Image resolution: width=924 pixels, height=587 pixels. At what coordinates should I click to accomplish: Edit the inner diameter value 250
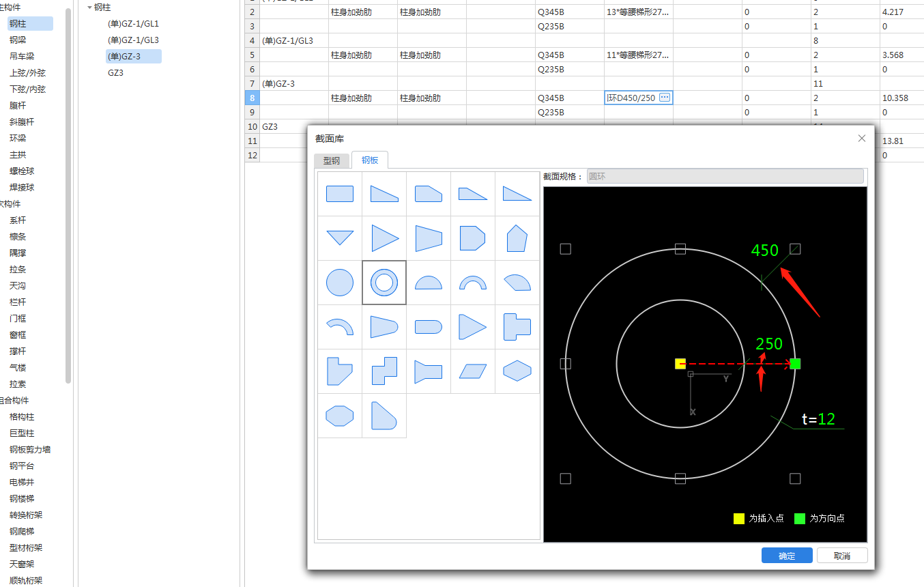coord(769,344)
